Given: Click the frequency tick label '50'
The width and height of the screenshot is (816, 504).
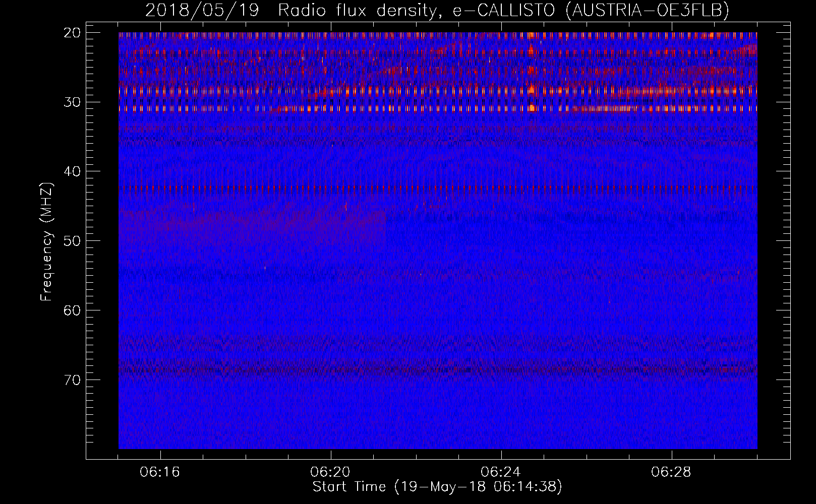Looking at the screenshot, I should (73, 241).
